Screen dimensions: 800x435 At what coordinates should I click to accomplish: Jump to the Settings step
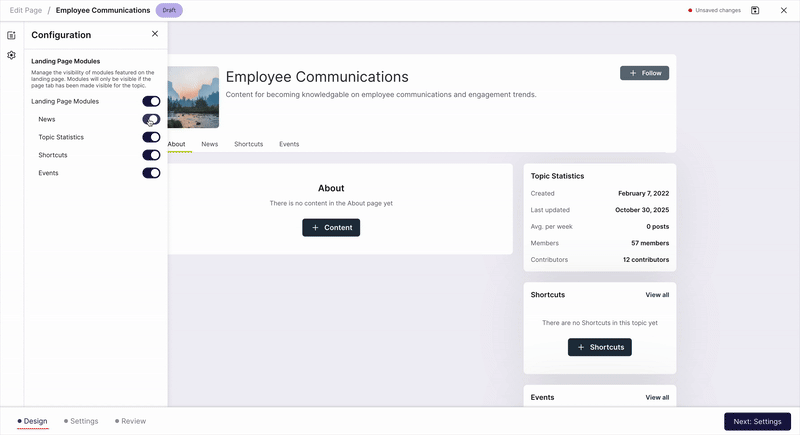[81, 421]
